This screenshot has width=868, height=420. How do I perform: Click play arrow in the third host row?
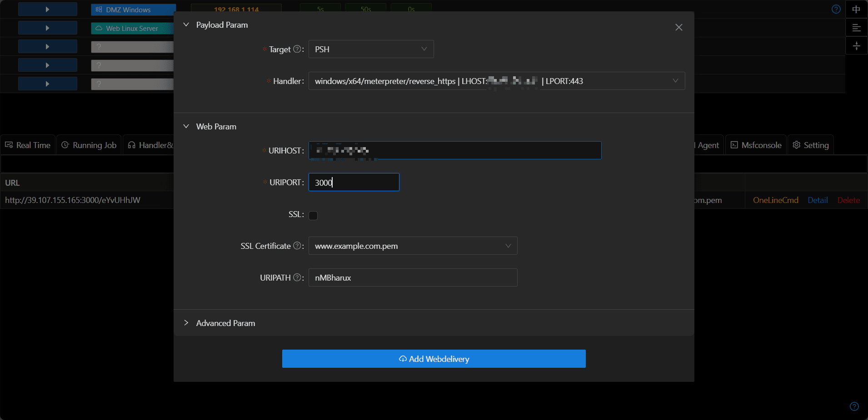[47, 46]
